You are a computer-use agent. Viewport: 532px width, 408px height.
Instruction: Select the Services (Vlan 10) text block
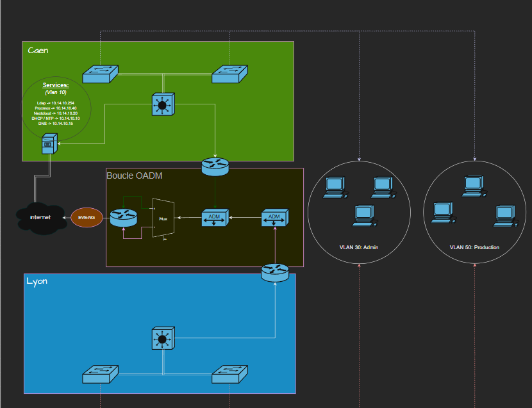56,104
